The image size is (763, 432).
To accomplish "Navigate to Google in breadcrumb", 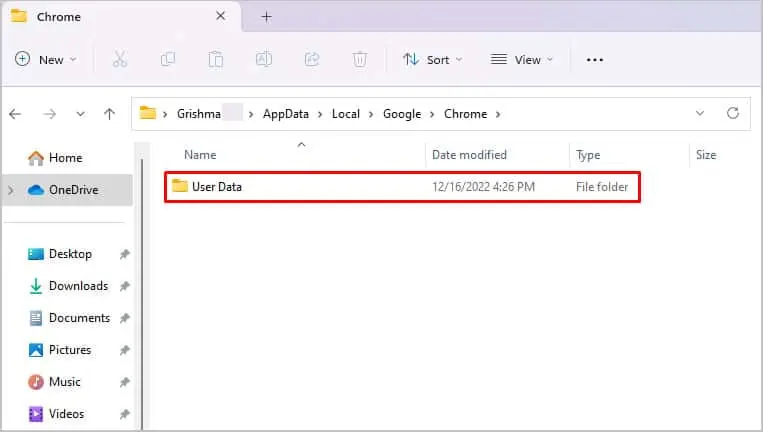I will [x=402, y=114].
